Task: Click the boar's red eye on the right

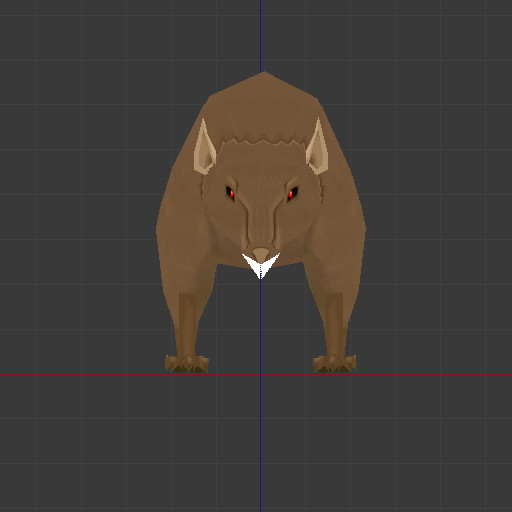Action: [292, 193]
